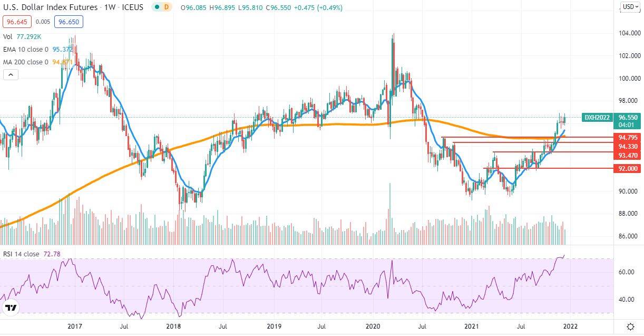This screenshot has width=644, height=336.
Task: Click the TradingView logo icon
Action: click(x=11, y=308)
